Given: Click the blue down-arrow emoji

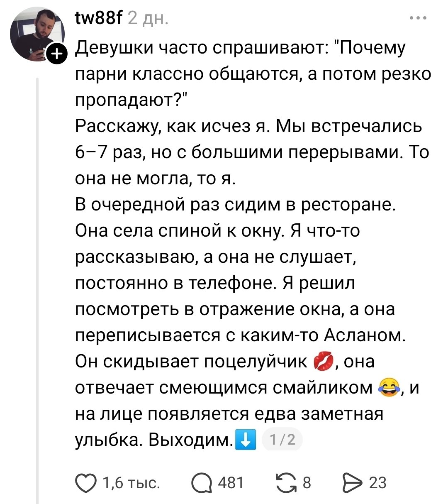Looking at the screenshot, I should 245,440.
